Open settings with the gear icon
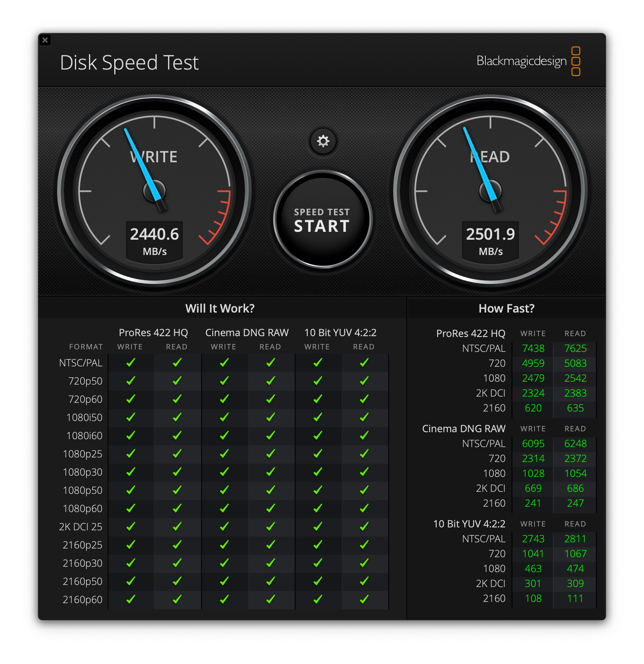The width and height of the screenshot is (644, 664). click(x=323, y=142)
